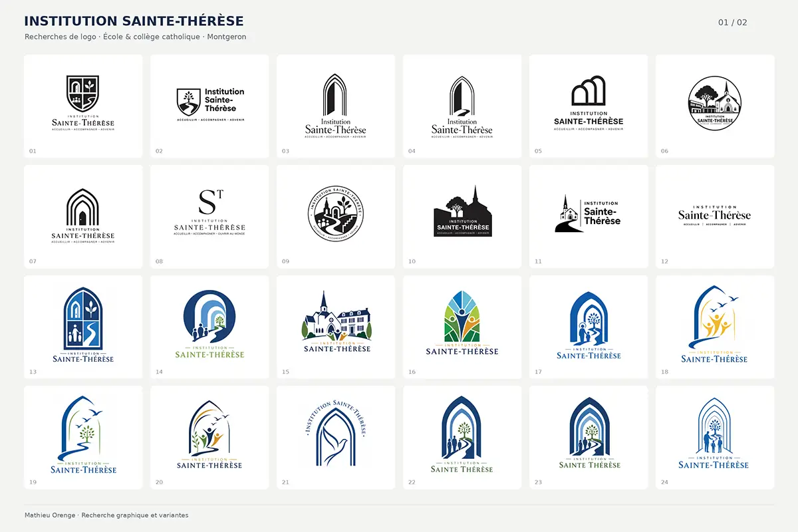
Task: Open logo 13 blue stained-glass window
Action: coord(83,327)
